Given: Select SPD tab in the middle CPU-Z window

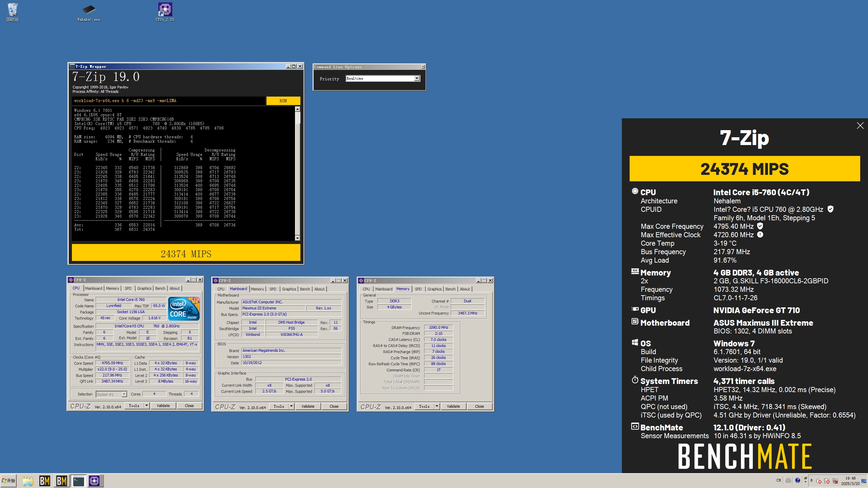Looking at the screenshot, I should pos(273,289).
